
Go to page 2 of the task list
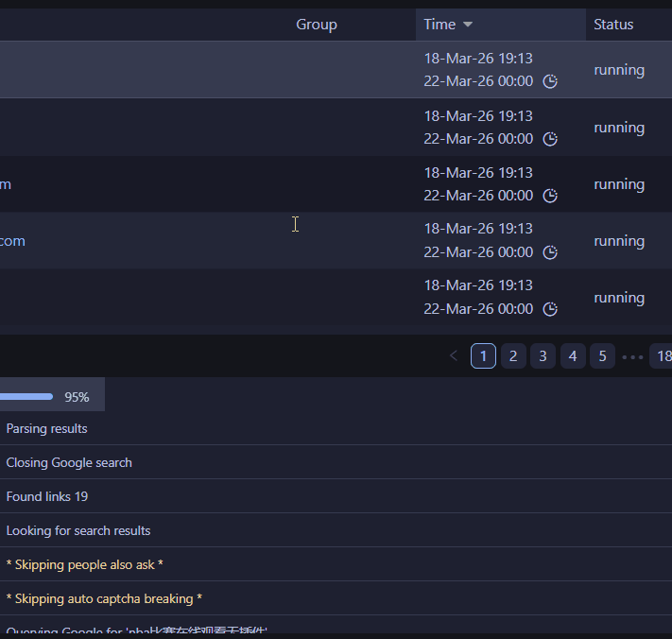(513, 356)
